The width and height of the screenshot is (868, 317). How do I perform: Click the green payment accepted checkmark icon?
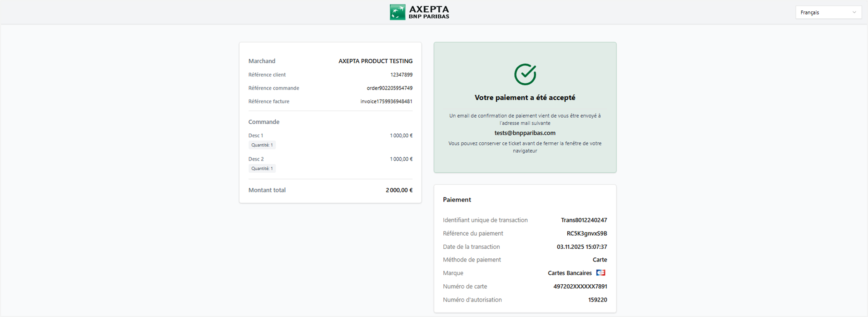pyautogui.click(x=525, y=74)
